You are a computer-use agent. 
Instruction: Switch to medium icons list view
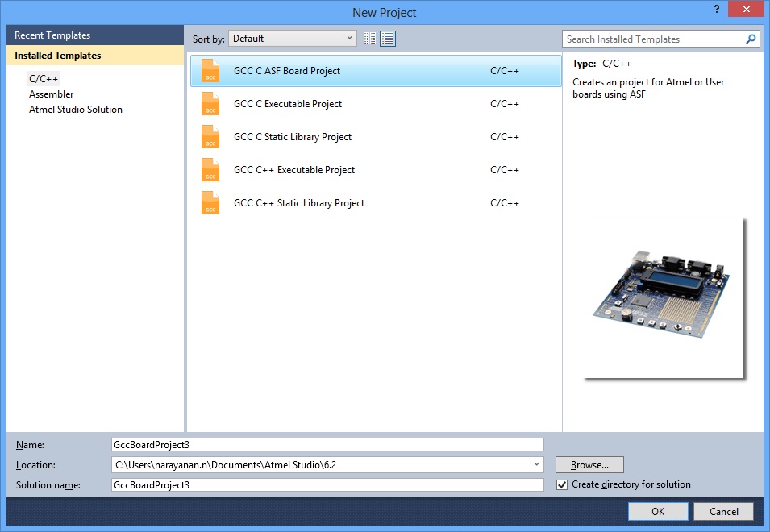pos(388,38)
